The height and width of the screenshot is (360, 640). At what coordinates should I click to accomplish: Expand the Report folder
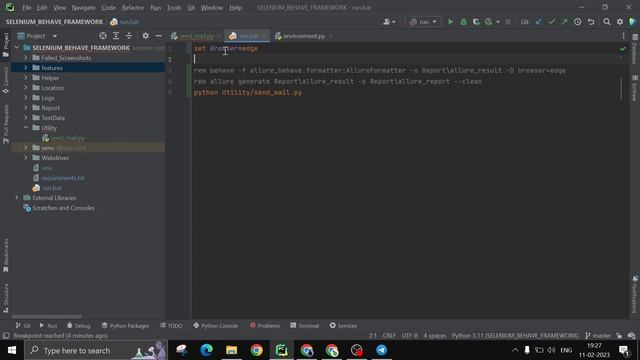[26, 108]
